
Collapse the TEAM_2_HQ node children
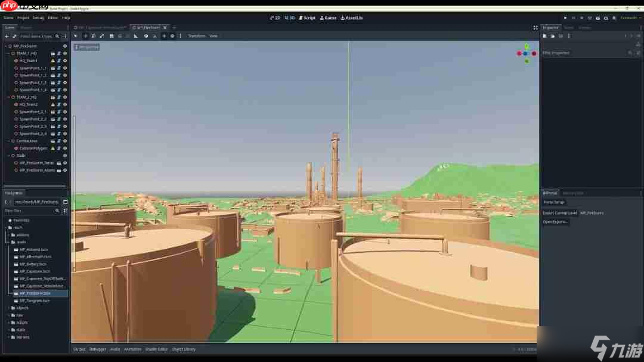point(8,97)
